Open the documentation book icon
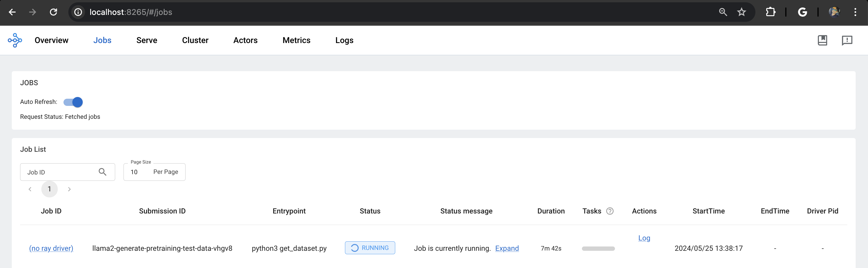The height and width of the screenshot is (268, 868). (822, 40)
